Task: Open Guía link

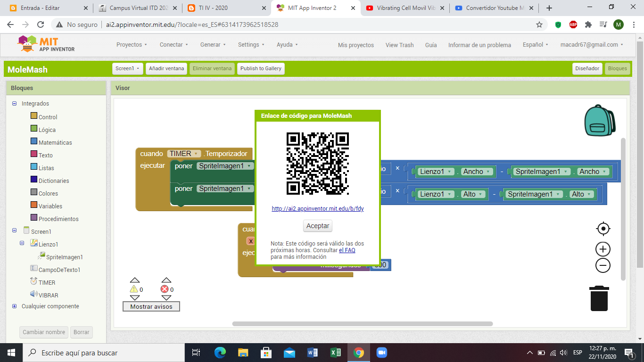Action: coord(431,45)
